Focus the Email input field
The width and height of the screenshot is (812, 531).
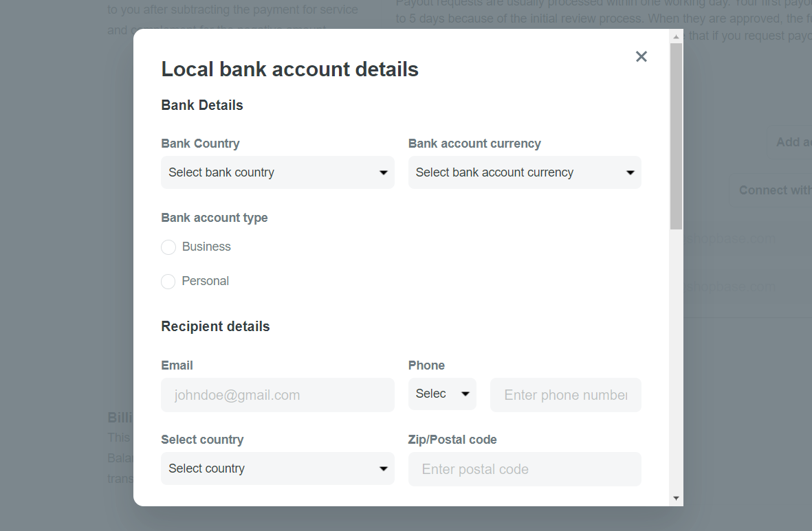point(278,395)
